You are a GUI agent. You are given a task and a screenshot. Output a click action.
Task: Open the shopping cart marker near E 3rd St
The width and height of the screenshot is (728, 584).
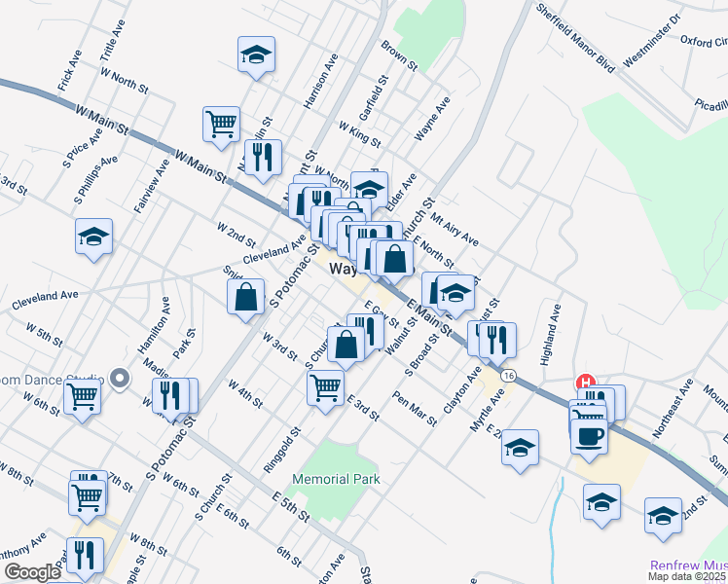(325, 385)
